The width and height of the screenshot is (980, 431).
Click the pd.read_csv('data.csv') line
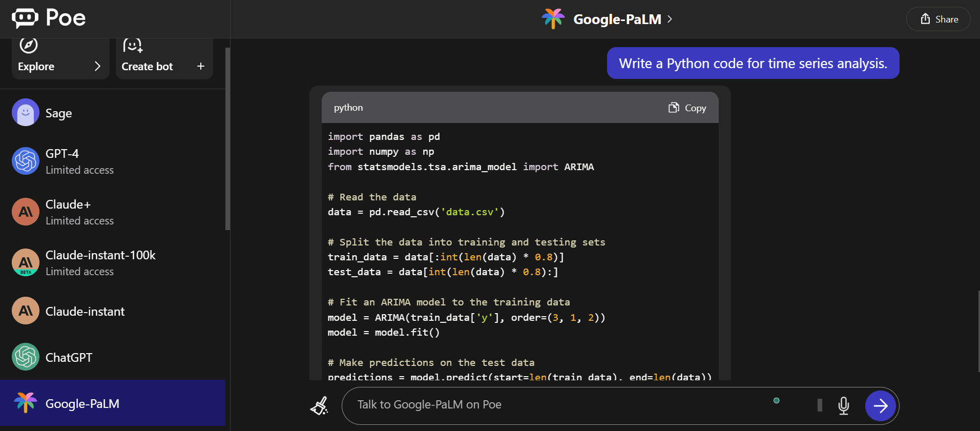(x=416, y=212)
